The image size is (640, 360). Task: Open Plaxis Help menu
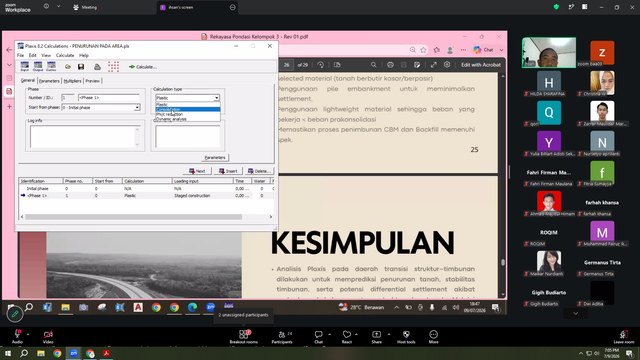point(84,56)
